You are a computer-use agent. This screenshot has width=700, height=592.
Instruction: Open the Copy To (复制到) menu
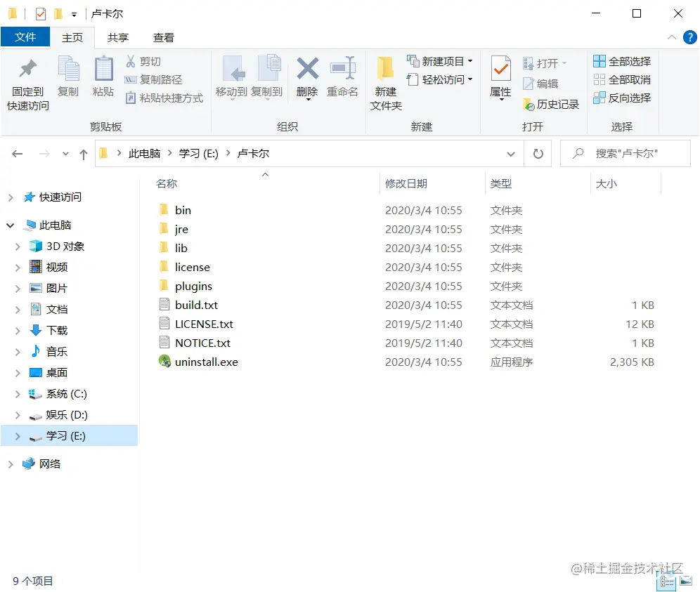click(x=266, y=77)
